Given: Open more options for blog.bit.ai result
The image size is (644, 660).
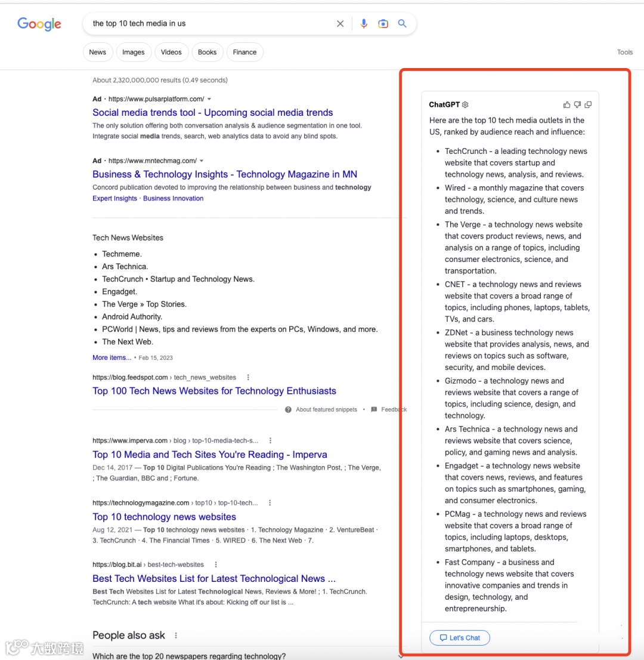Looking at the screenshot, I should click(216, 565).
